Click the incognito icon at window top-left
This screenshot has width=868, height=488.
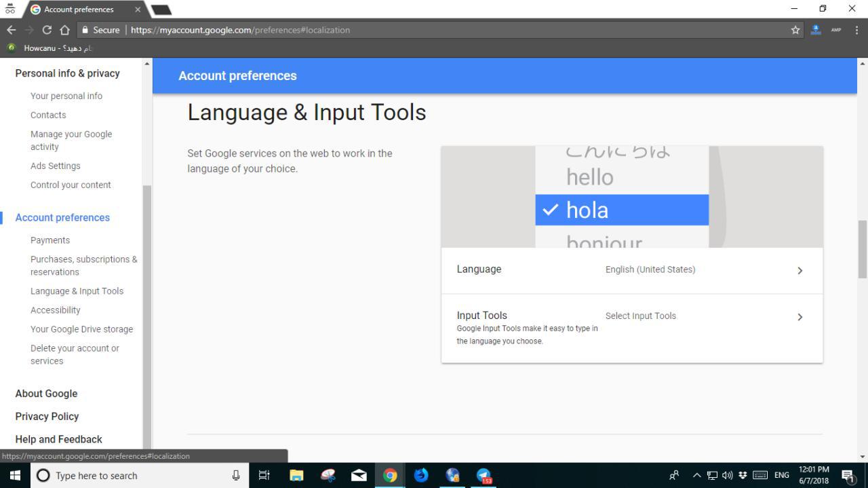(x=10, y=9)
